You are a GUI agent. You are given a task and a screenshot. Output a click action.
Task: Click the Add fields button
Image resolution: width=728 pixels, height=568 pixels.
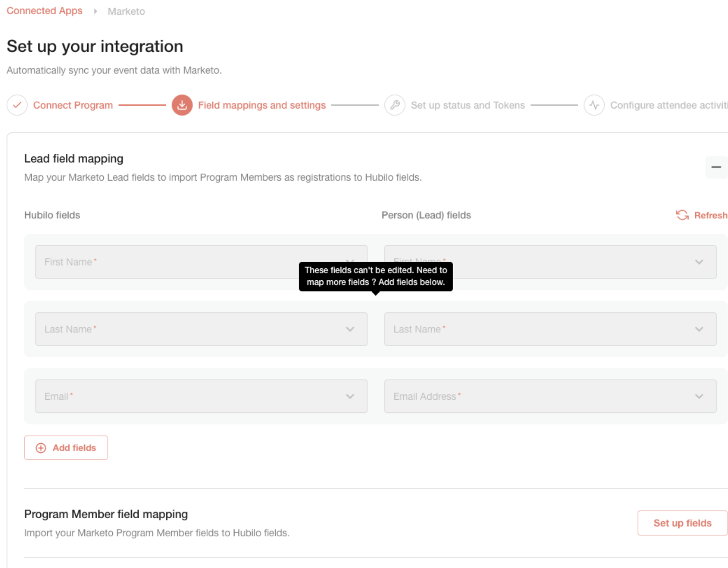(66, 448)
